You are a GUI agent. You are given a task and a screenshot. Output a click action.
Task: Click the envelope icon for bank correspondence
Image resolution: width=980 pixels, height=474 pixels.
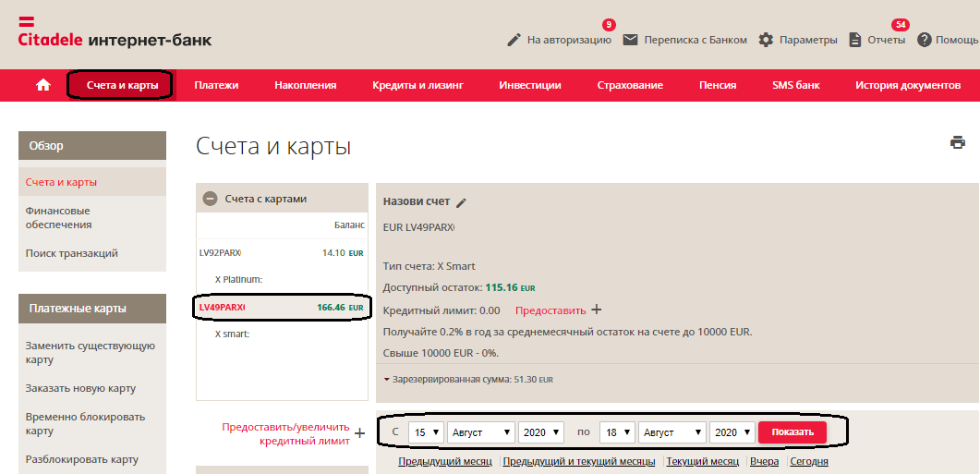pos(631,40)
